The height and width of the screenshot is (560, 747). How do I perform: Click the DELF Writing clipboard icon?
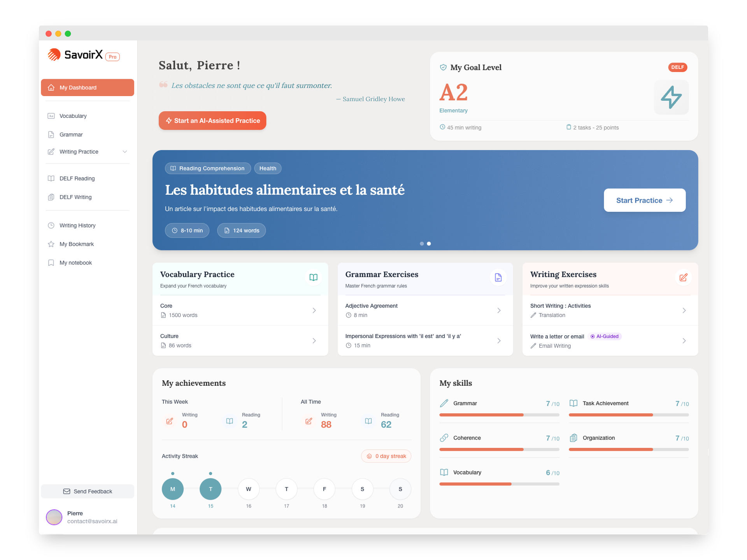[51, 197]
